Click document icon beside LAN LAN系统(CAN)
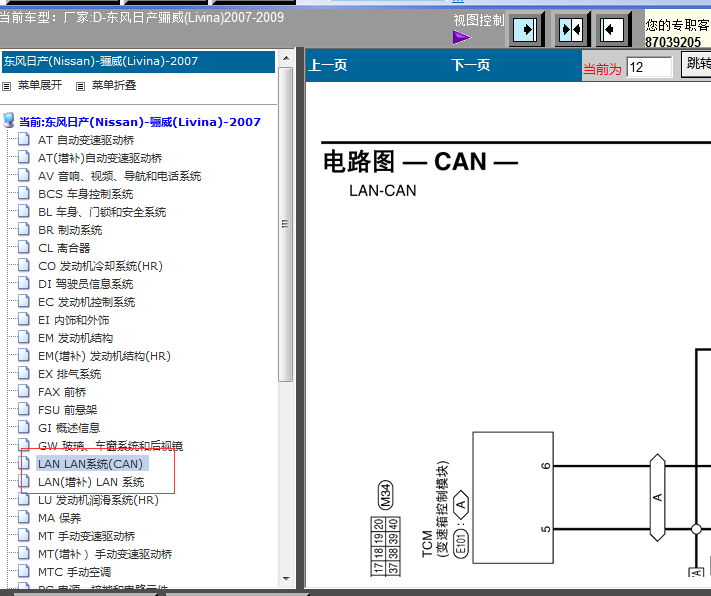711x596 pixels. pyautogui.click(x=24, y=463)
